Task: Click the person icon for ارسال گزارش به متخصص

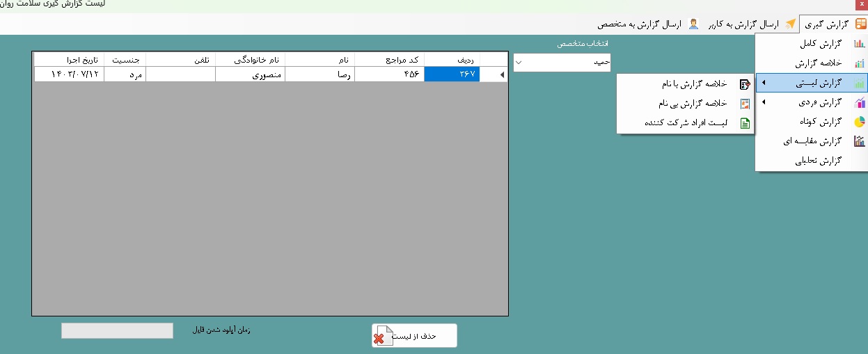Action: [x=693, y=24]
